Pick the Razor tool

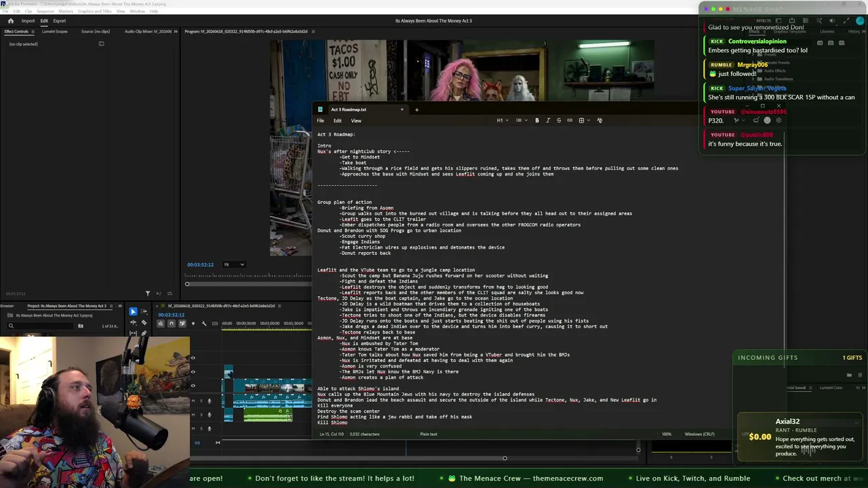(144, 322)
